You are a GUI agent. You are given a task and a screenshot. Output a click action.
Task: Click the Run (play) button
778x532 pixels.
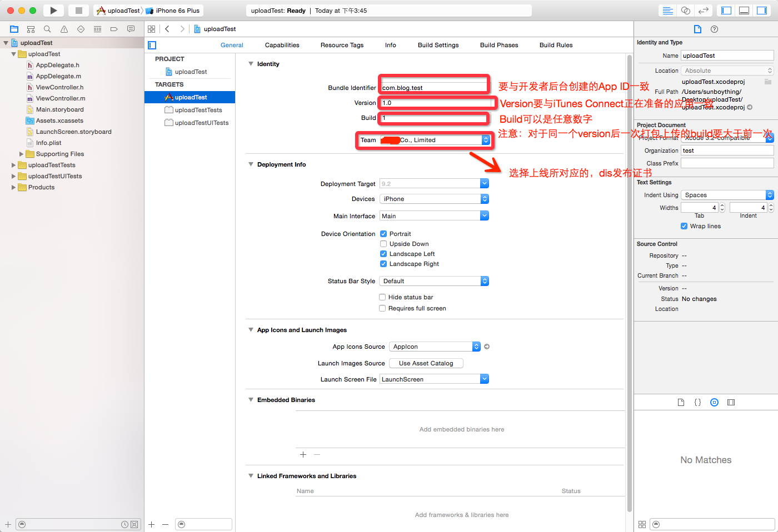pos(53,11)
